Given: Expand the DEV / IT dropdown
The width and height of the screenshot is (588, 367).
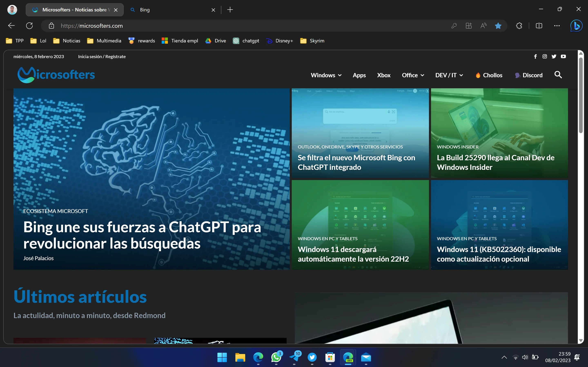Looking at the screenshot, I should point(449,75).
